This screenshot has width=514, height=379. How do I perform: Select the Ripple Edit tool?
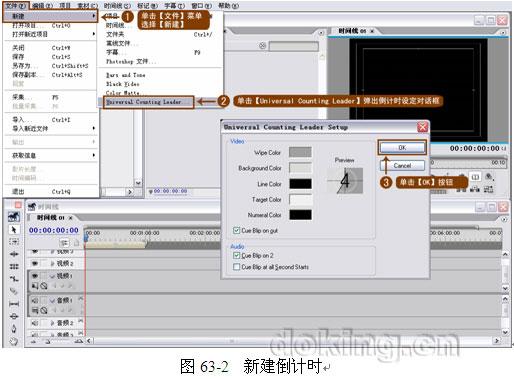[14, 254]
